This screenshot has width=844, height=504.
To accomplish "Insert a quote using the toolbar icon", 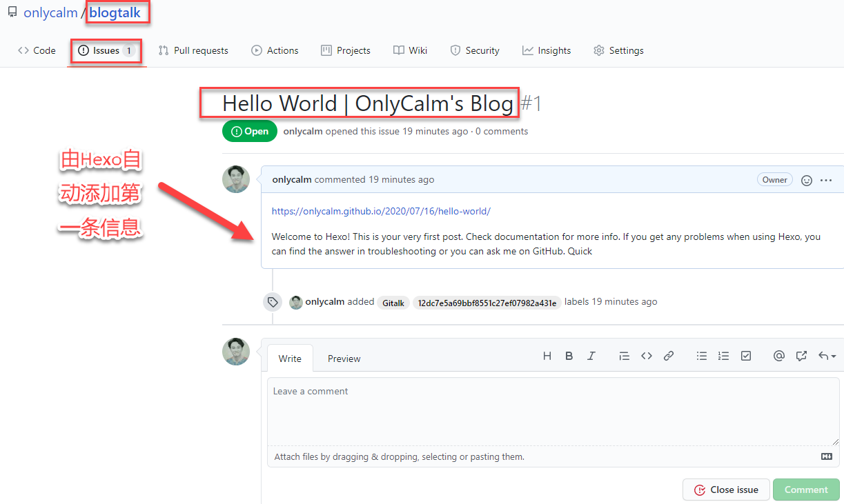I will tap(625, 356).
